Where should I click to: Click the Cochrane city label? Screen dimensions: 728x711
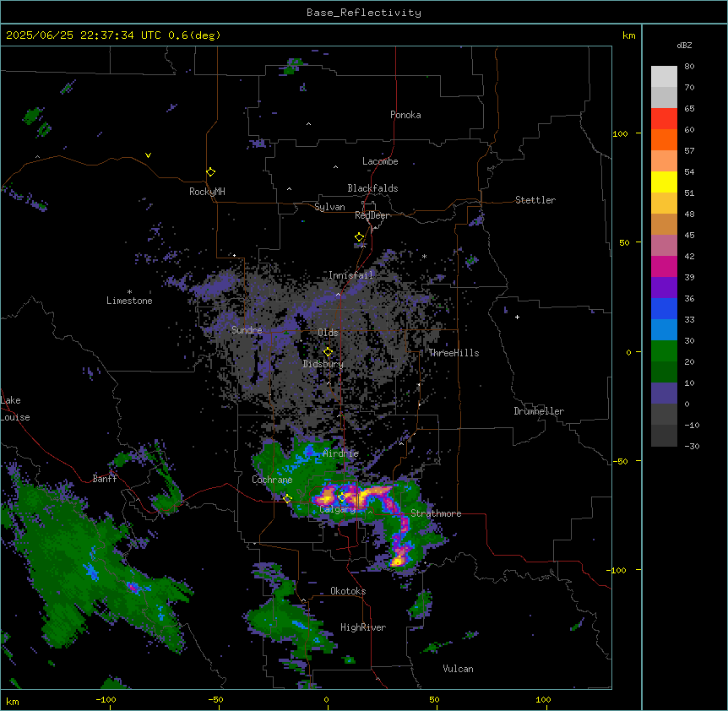tap(272, 480)
